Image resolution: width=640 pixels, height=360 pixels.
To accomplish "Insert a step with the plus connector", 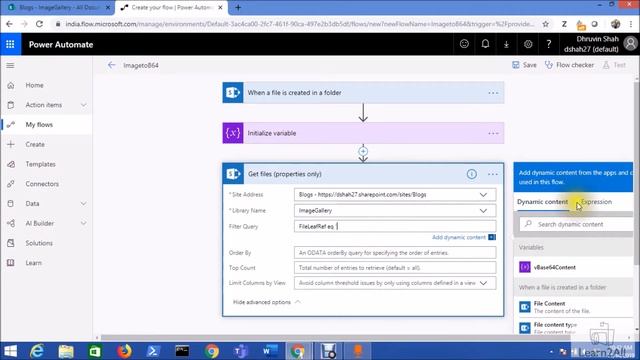I will 363,151.
